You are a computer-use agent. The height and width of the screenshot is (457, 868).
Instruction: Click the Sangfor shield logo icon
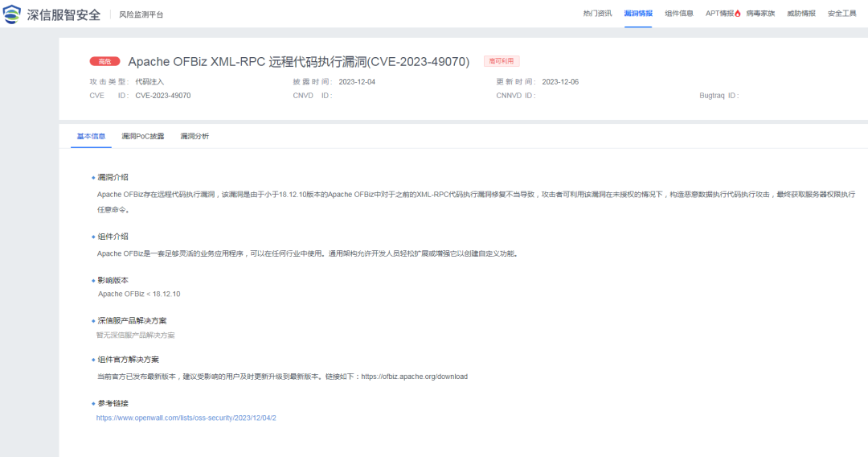(11, 14)
